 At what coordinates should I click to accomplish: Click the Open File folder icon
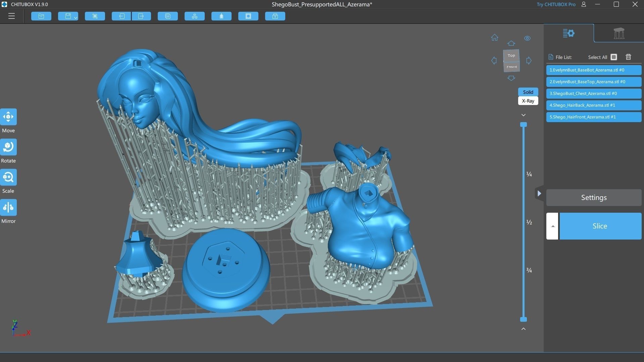(x=41, y=16)
